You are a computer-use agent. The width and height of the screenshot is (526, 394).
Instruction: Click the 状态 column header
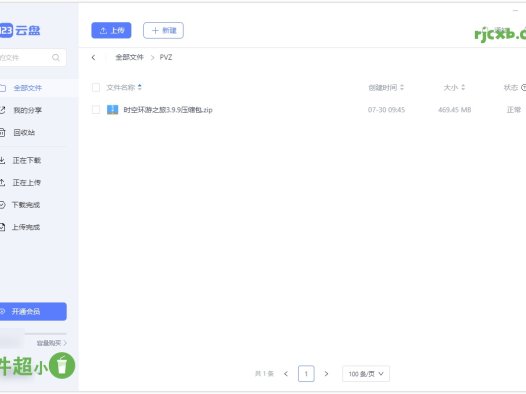click(x=515, y=88)
